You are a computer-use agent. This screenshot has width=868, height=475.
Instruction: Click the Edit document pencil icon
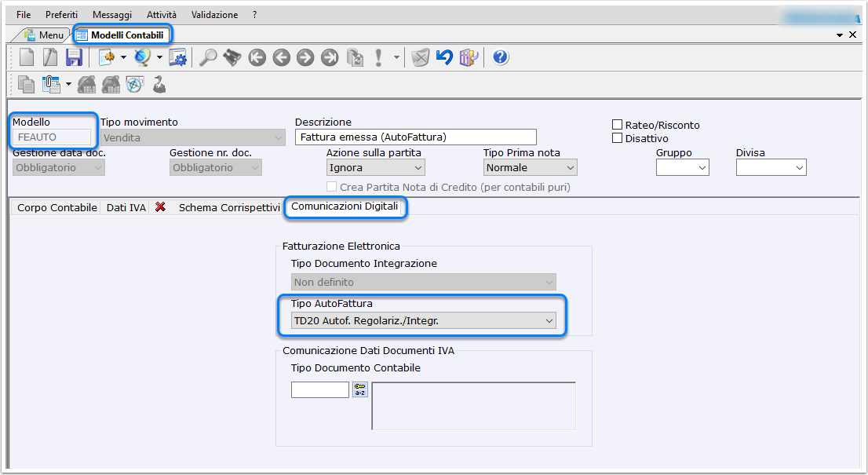click(x=50, y=57)
